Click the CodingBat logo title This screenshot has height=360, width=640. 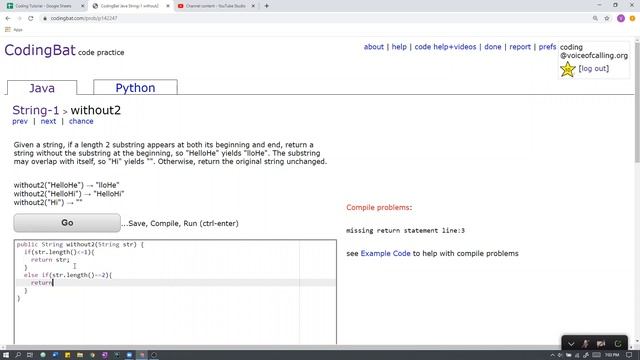point(40,50)
